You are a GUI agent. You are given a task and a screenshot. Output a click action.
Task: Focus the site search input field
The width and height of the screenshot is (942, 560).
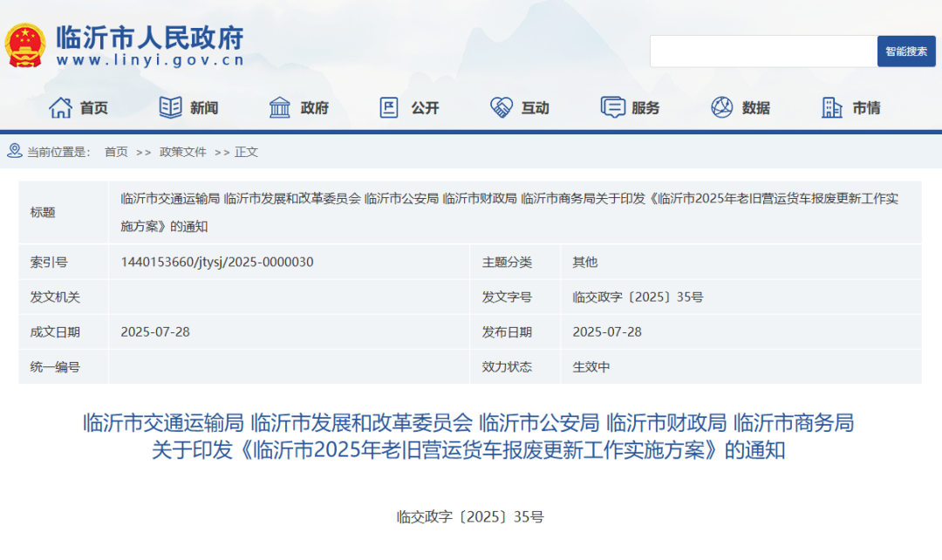[x=763, y=51]
